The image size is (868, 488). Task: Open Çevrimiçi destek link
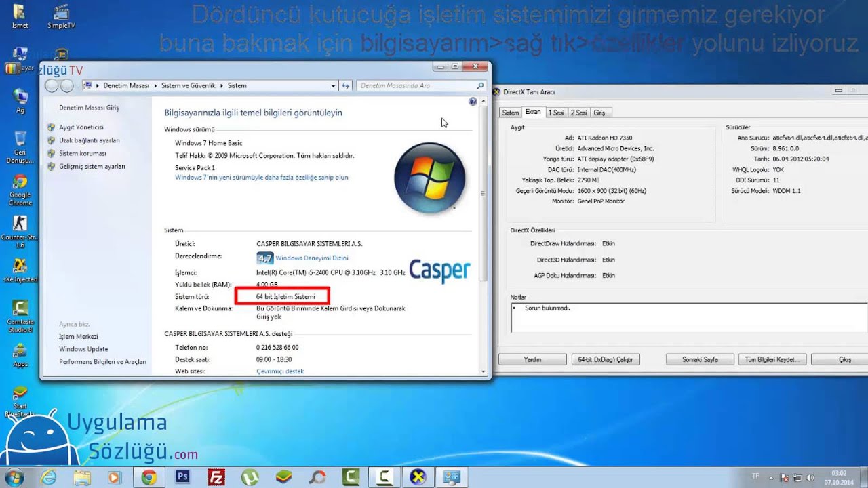point(280,371)
